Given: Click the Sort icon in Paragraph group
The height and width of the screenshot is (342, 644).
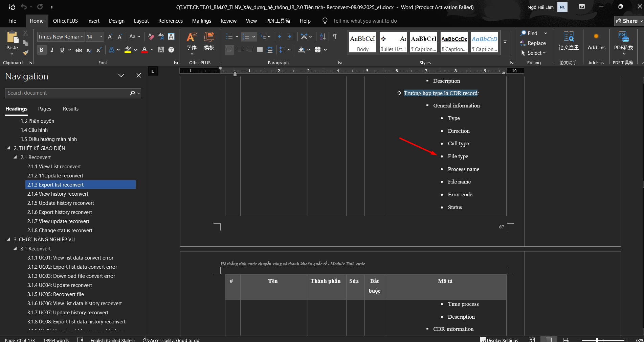Looking at the screenshot, I should [323, 36].
